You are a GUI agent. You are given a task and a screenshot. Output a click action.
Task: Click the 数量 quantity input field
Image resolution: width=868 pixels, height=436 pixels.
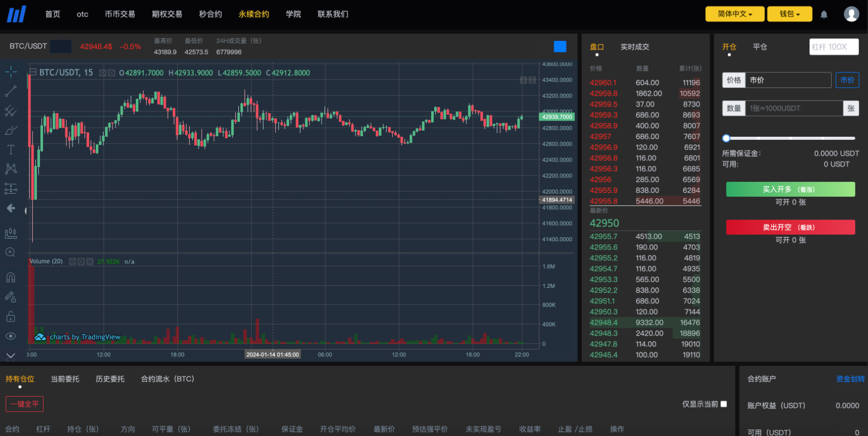coord(793,108)
